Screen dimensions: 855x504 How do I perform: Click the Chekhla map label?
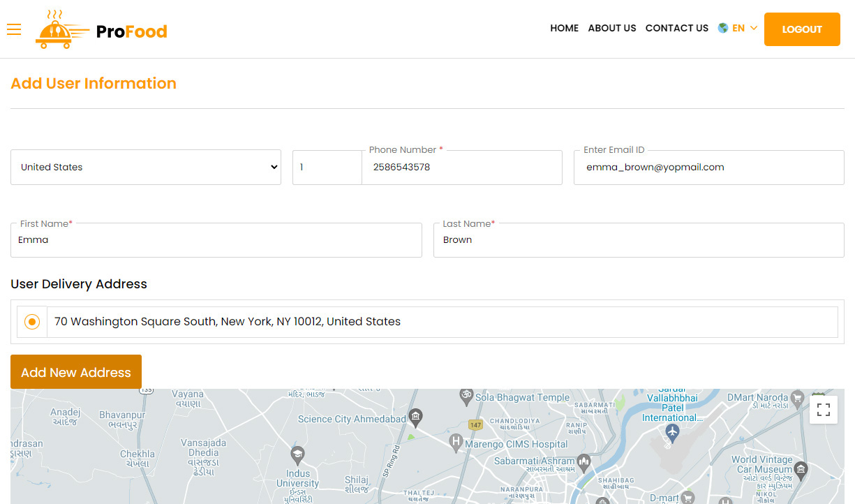(x=137, y=459)
